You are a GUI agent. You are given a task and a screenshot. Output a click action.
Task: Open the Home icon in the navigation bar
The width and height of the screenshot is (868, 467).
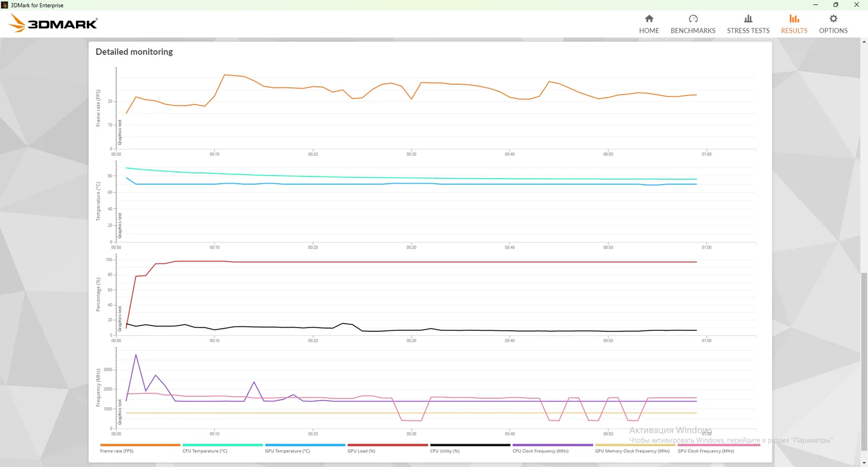click(x=649, y=18)
